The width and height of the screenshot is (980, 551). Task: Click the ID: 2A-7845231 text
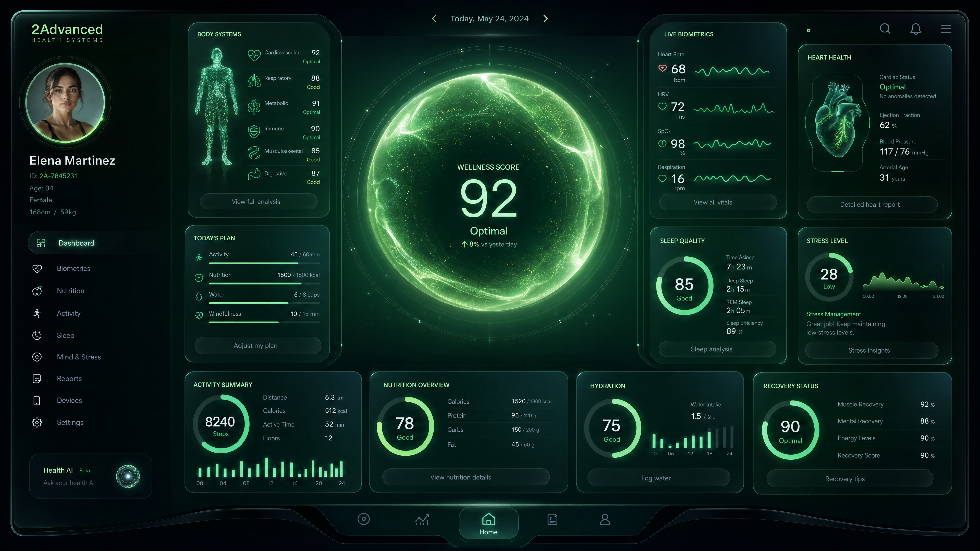tap(53, 176)
